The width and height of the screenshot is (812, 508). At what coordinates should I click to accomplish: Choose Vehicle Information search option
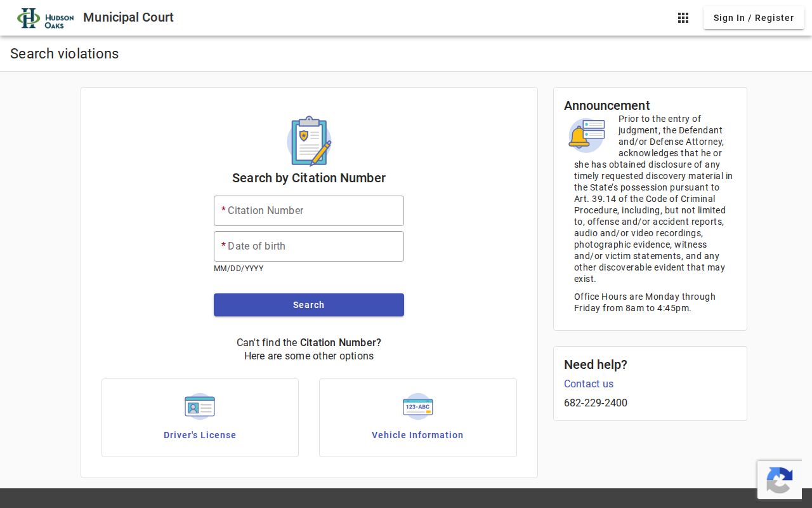click(418, 418)
